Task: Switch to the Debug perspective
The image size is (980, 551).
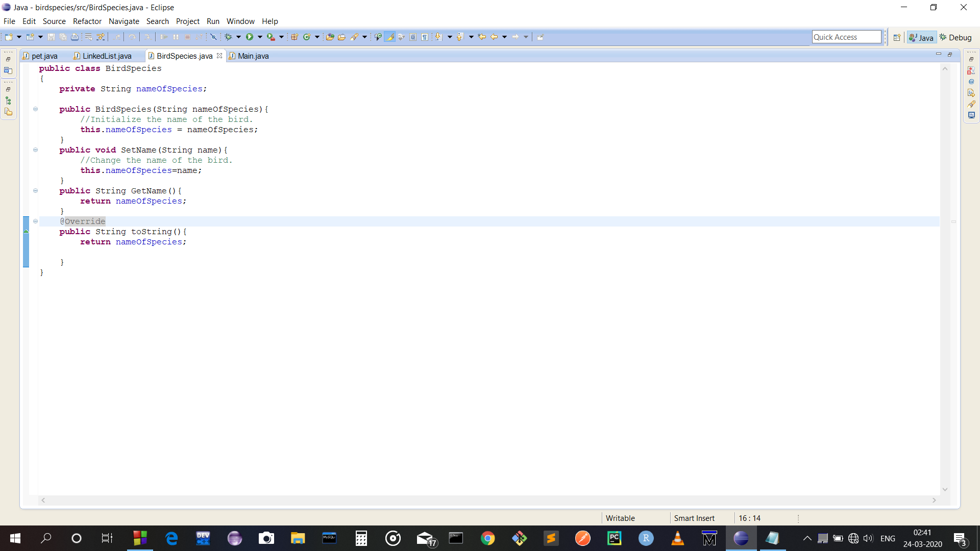Action: (x=955, y=37)
